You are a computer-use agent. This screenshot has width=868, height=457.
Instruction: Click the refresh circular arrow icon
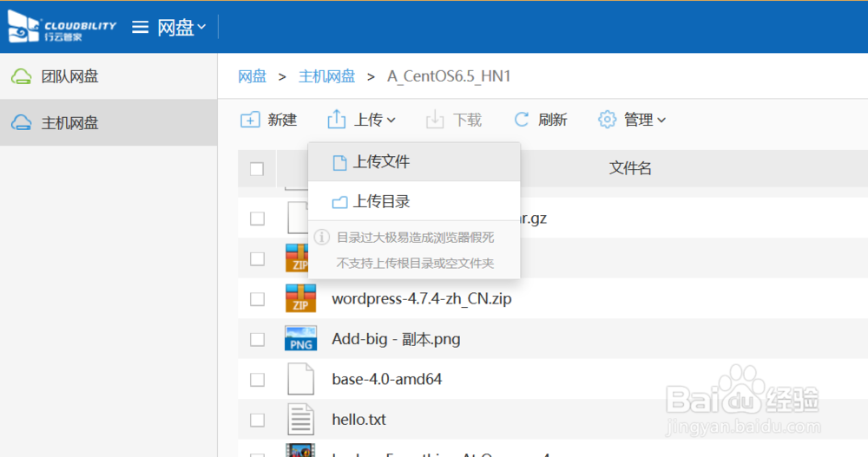coord(522,120)
